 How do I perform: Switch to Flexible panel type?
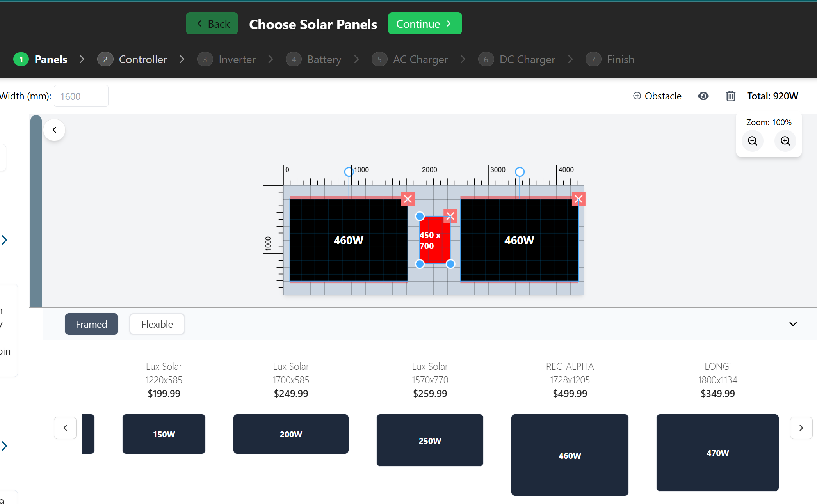pyautogui.click(x=157, y=324)
